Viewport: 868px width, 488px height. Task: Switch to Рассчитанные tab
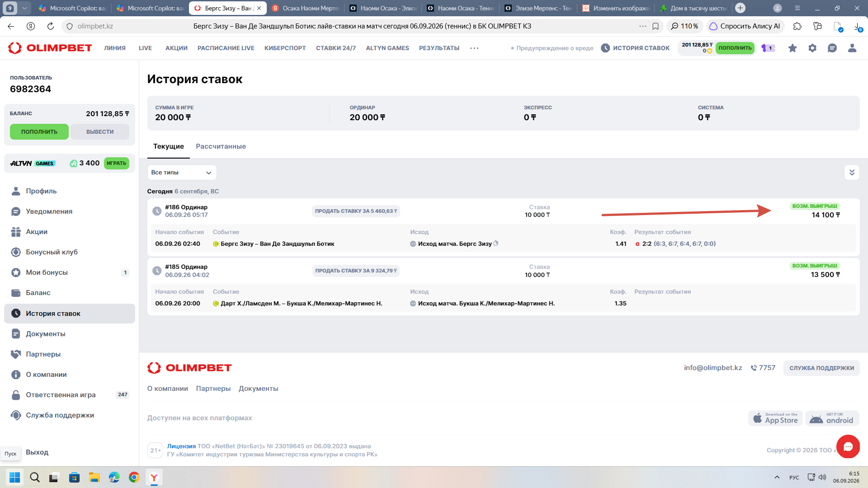pos(221,146)
